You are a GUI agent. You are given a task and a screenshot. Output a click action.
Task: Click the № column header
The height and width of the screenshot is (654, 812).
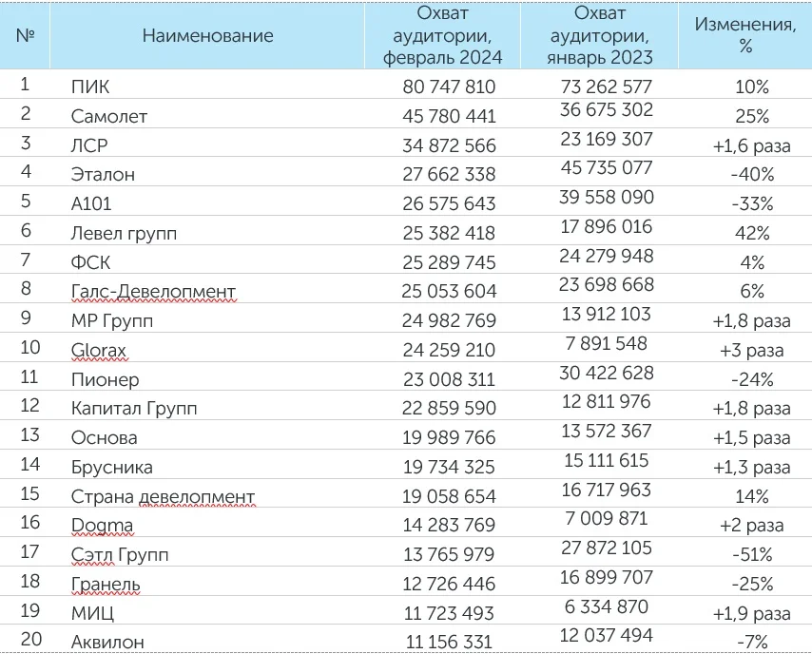pos(25,36)
